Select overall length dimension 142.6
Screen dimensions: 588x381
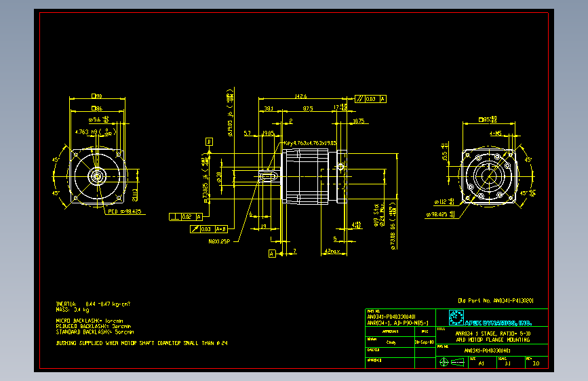[300, 96]
